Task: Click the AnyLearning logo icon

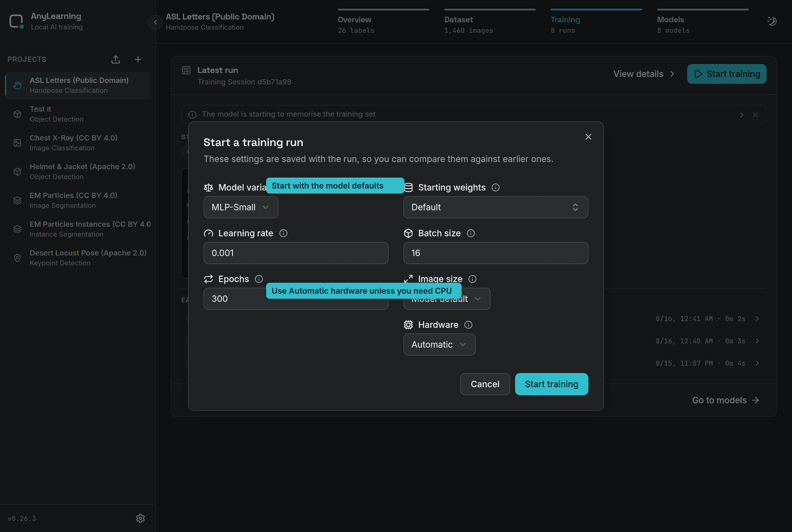Action: tap(16, 21)
